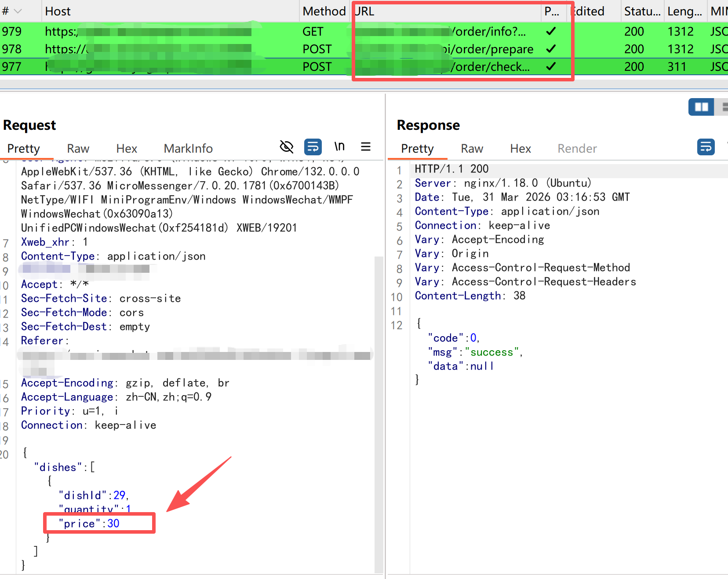Select the side-by-side layout icon
This screenshot has width=728, height=579.
(701, 107)
